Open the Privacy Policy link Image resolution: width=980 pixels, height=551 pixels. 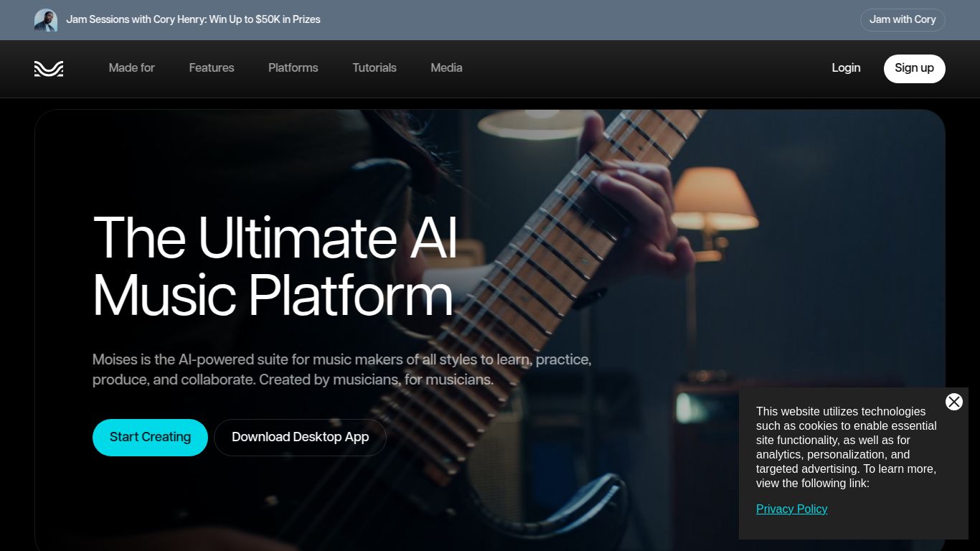[791, 509]
